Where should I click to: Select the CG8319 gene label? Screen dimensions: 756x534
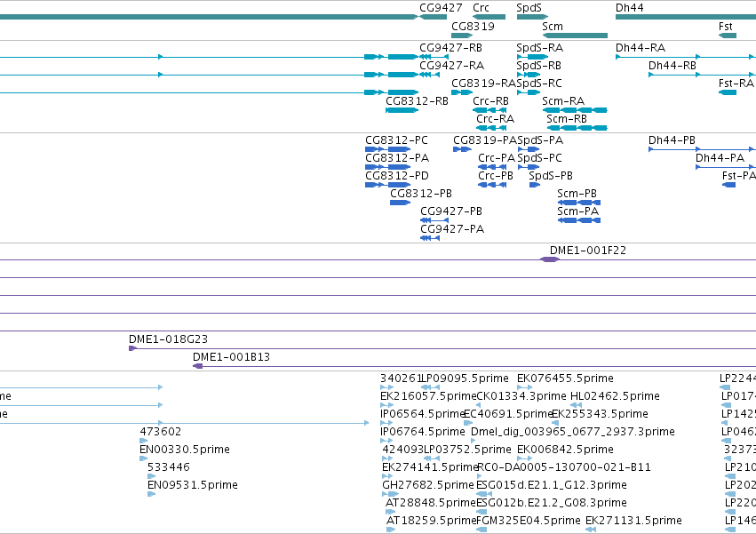coord(473,26)
